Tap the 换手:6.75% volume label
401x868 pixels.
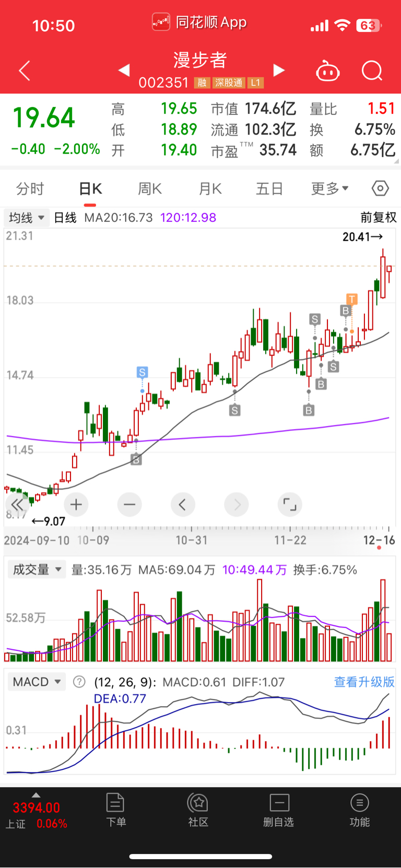[325, 569]
